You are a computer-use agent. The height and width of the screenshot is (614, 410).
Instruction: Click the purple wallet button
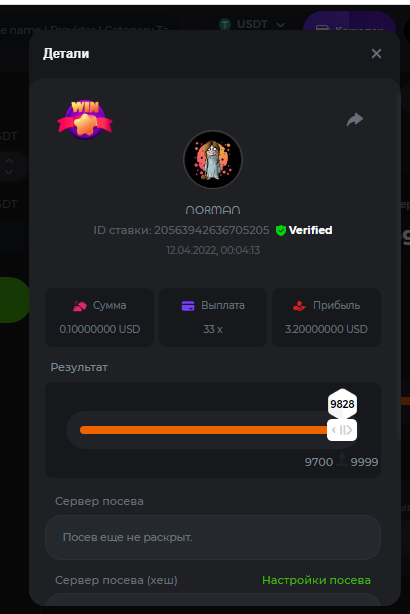click(x=349, y=24)
